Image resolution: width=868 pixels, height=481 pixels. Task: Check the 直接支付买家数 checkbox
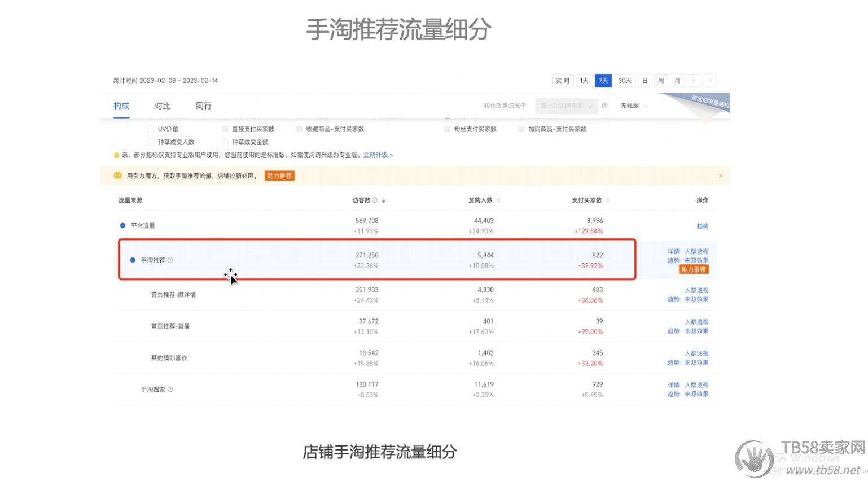[x=225, y=129]
